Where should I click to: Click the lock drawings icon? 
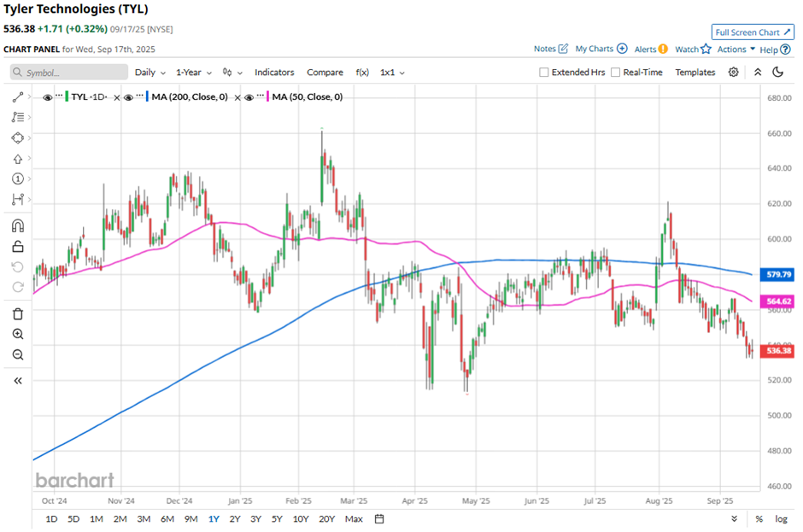(x=18, y=247)
